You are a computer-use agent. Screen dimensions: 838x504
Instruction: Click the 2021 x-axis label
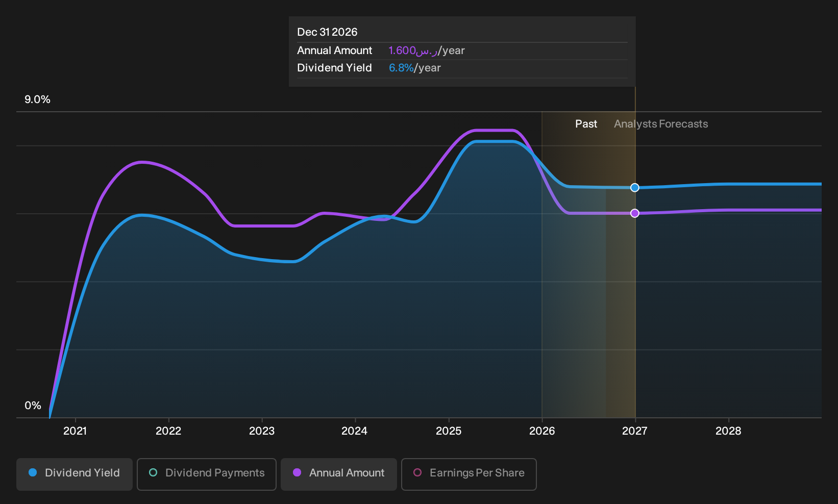click(75, 431)
